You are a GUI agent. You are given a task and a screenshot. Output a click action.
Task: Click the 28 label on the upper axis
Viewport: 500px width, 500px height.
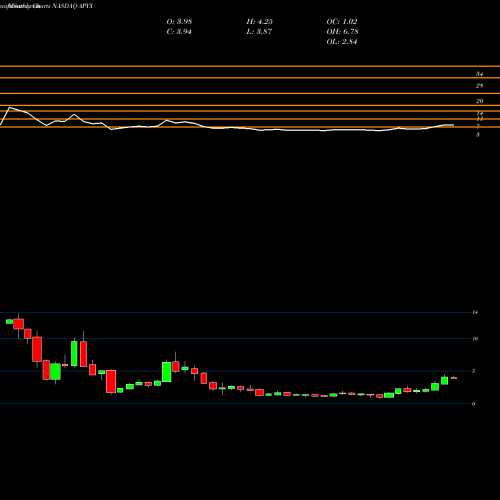(480, 86)
